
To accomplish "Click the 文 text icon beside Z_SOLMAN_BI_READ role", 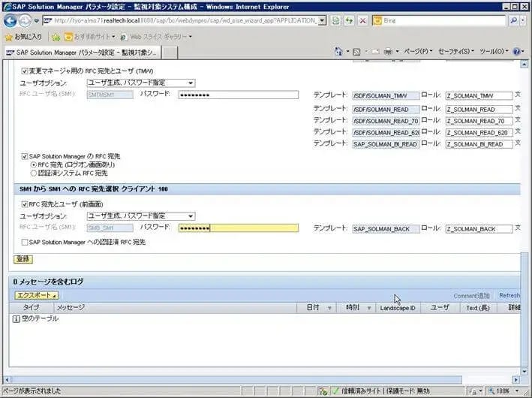I will (518, 143).
